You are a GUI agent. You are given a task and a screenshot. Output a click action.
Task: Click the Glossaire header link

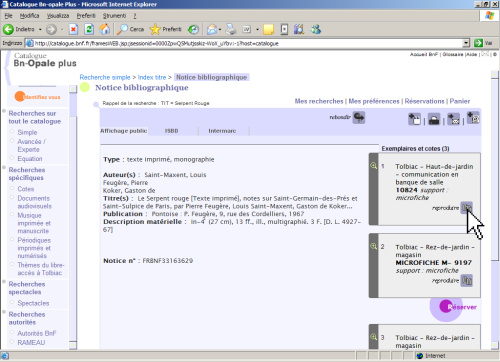[453, 54]
